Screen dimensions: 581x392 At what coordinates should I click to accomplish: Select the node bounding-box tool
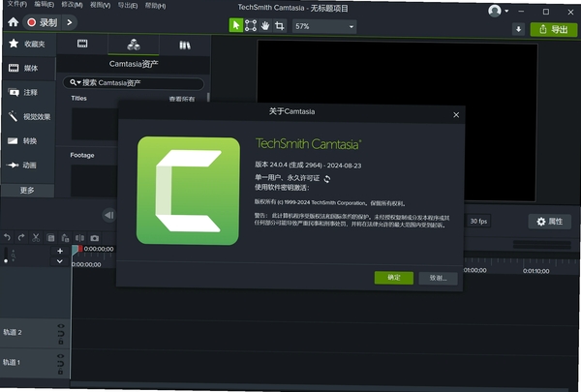click(251, 25)
